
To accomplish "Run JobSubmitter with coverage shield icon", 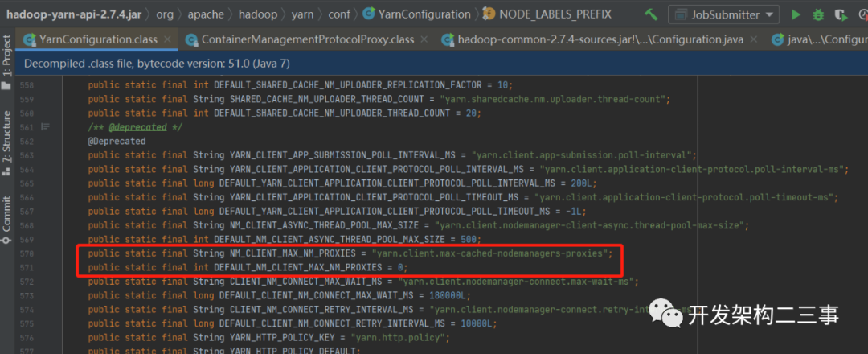I will (x=841, y=15).
